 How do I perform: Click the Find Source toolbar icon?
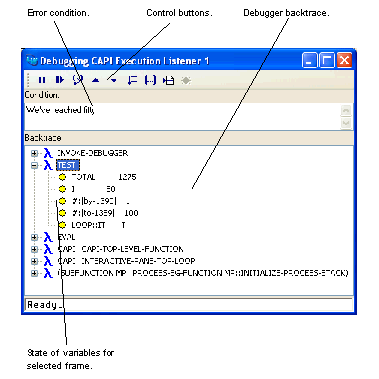click(169, 80)
